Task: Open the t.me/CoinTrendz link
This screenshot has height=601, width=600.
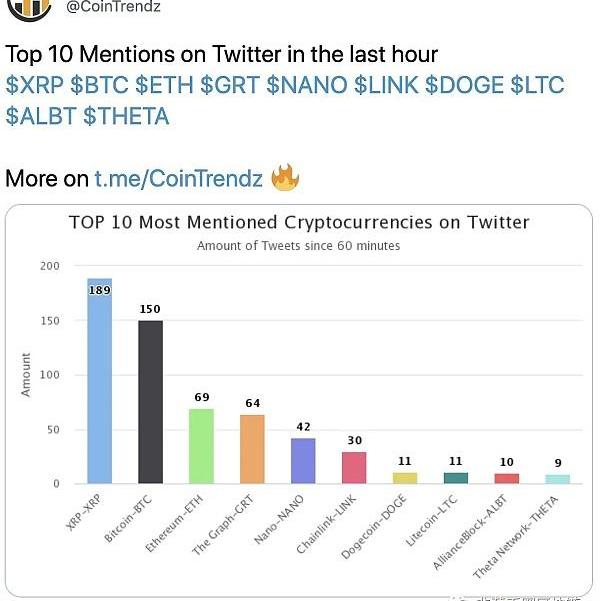Action: [178, 179]
